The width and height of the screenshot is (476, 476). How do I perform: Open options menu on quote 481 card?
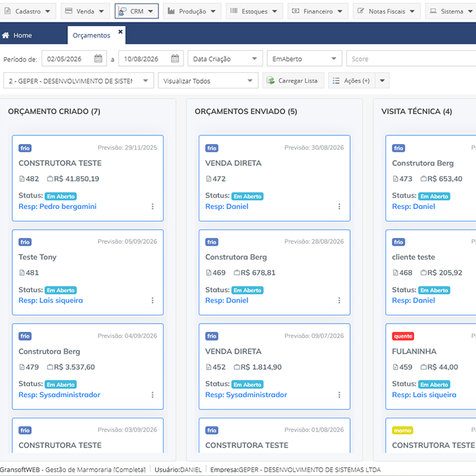152,301
